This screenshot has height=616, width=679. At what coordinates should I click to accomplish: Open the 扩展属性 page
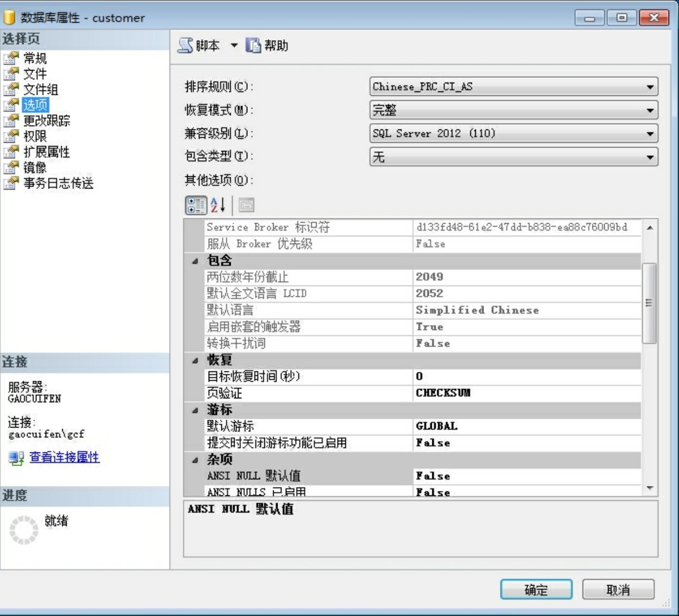47,152
